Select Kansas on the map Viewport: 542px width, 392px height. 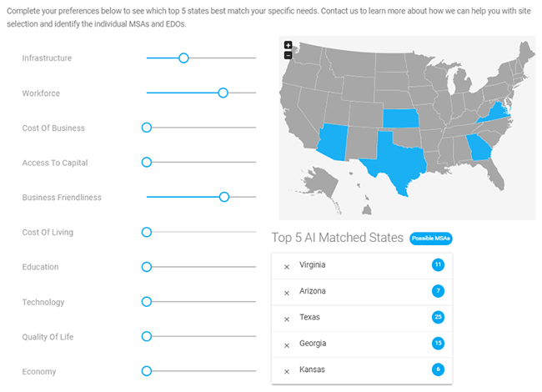[400, 118]
